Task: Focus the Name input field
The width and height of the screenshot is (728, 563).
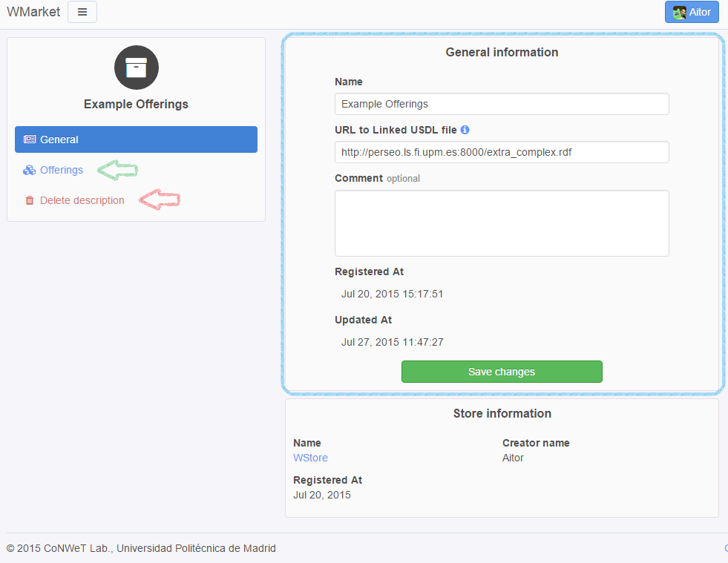Action: pos(502,104)
